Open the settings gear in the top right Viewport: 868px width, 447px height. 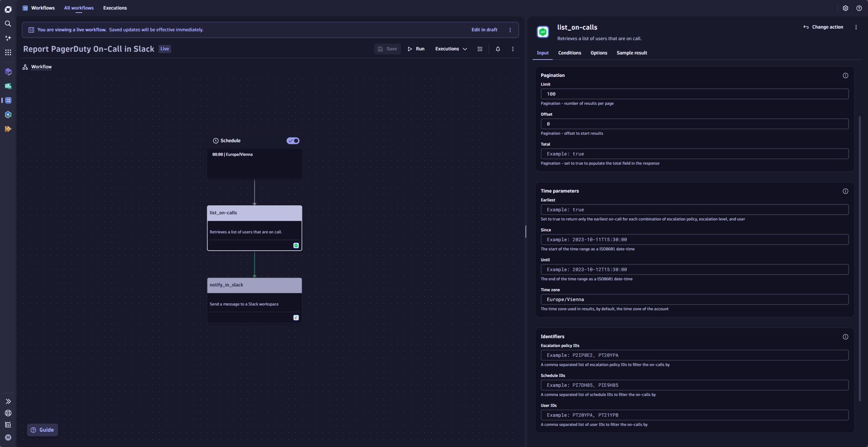[x=845, y=8]
